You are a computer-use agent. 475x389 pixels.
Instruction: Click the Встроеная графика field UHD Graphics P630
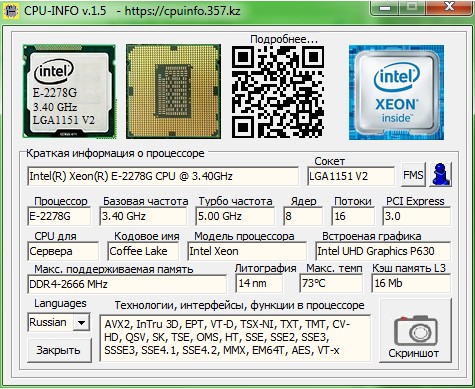tap(383, 251)
